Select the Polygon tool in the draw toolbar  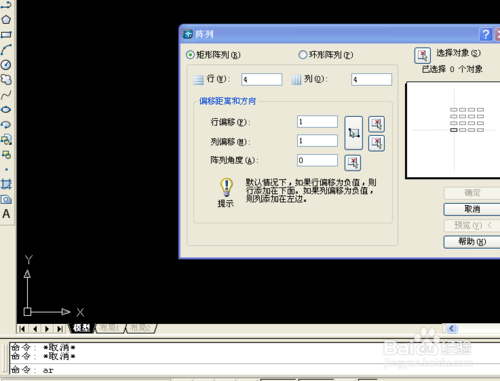(x=6, y=20)
